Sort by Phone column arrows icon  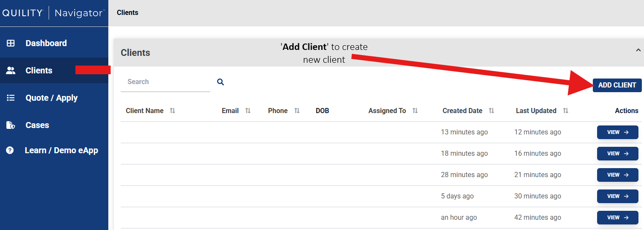coord(297,111)
